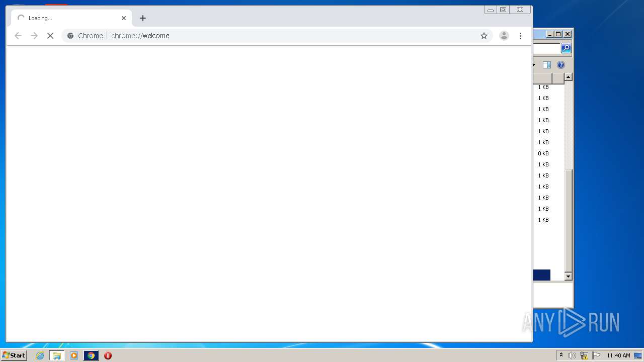Minimize the Chrome window
Screen dimensions: 644x362
tap(491, 10)
